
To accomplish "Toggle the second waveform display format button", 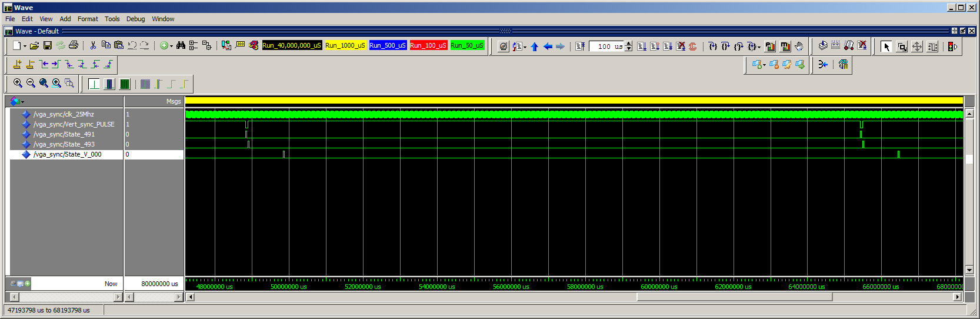I will tap(109, 84).
